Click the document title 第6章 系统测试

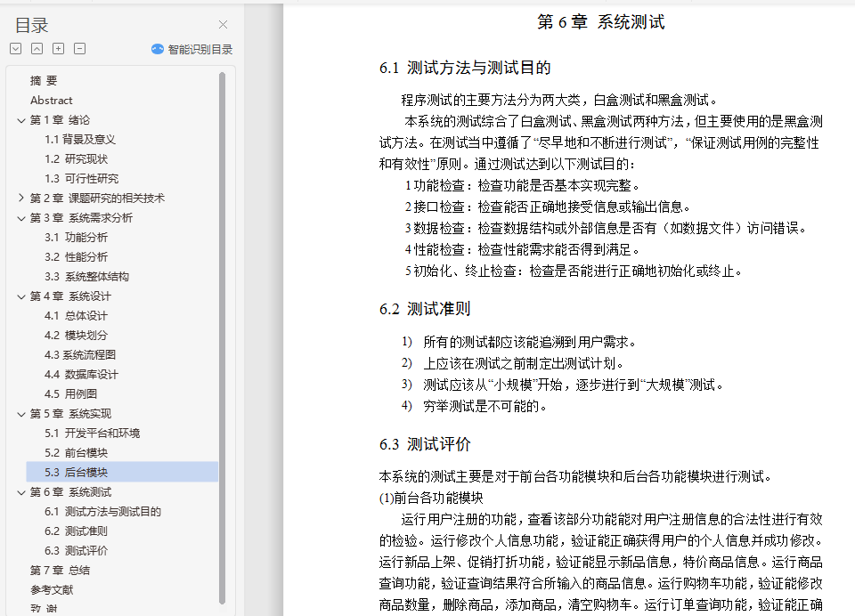click(601, 21)
